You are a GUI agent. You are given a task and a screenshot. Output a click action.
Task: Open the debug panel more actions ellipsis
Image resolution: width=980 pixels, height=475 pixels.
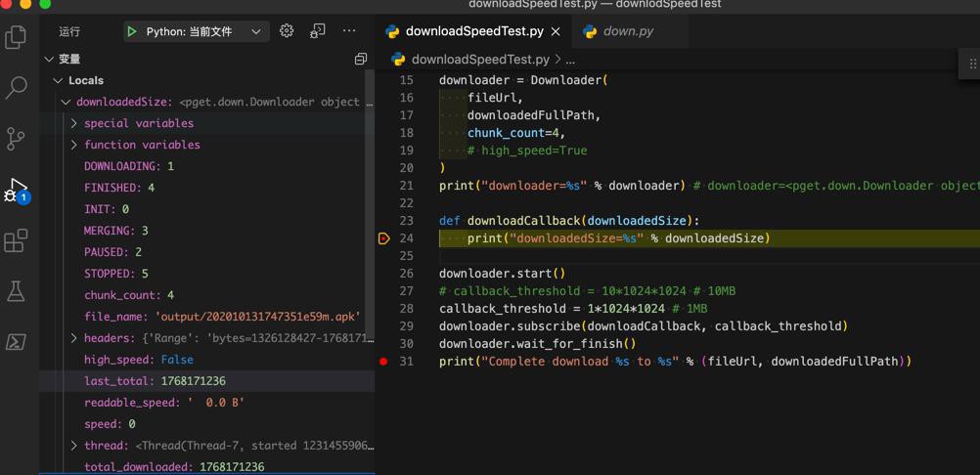point(349,30)
